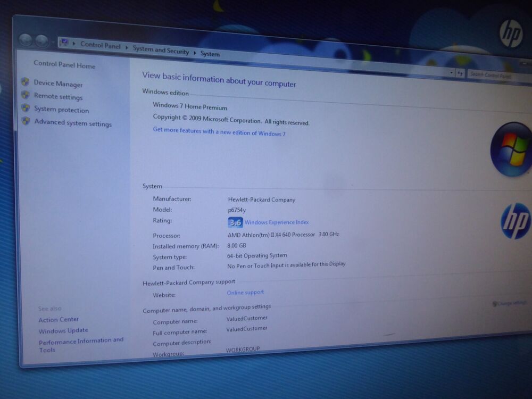This screenshot has height=399, width=532.
Task: Click the shield icon beside System protection
Action: [26, 108]
